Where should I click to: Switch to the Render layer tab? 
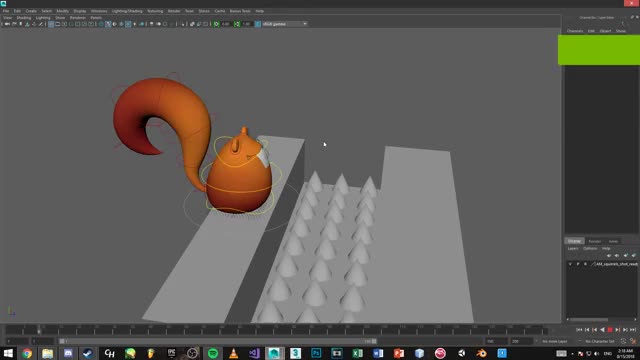pyautogui.click(x=594, y=241)
